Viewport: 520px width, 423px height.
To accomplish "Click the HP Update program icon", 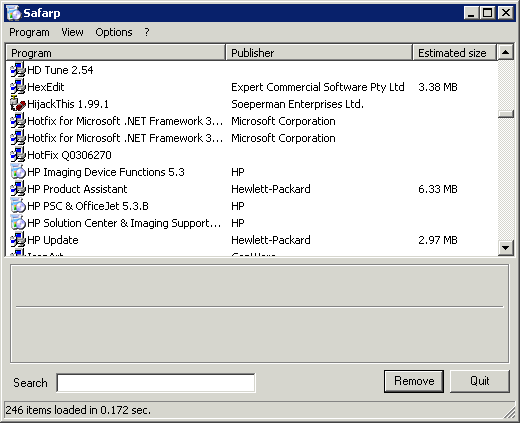I will coord(18,240).
